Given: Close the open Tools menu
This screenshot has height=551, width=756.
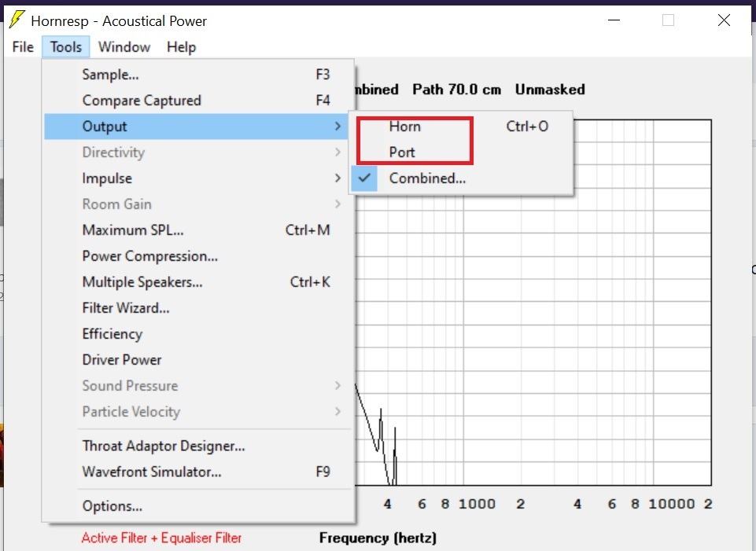Looking at the screenshot, I should [65, 47].
